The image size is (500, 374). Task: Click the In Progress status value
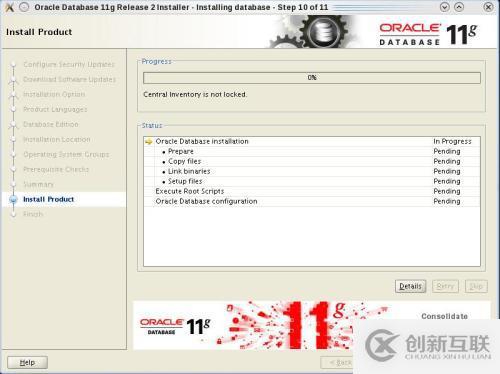(452, 142)
